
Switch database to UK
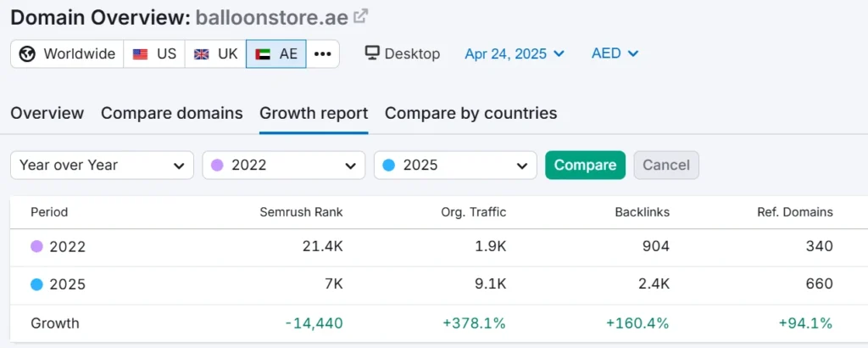tap(215, 53)
